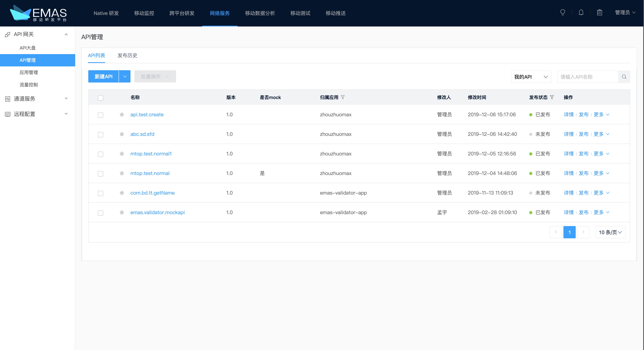Star the api.test.create API row

tap(122, 115)
